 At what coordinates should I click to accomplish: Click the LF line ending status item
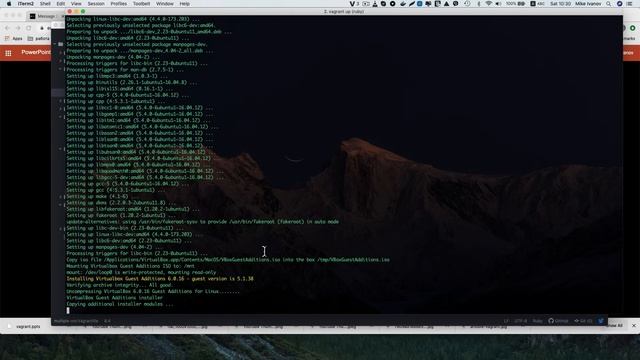[506, 321]
